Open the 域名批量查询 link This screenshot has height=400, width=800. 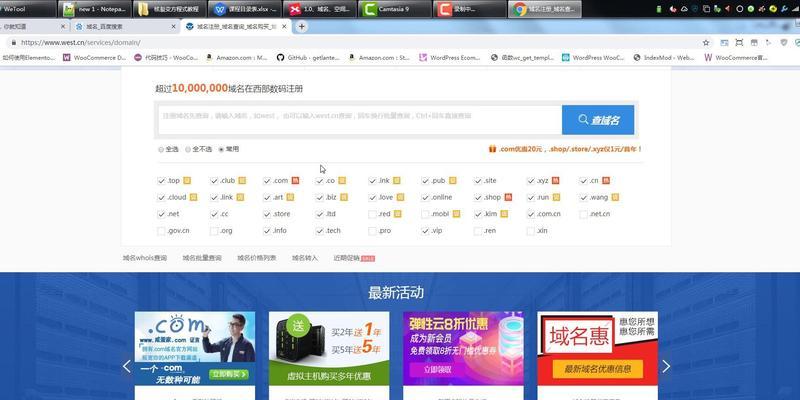click(x=202, y=258)
